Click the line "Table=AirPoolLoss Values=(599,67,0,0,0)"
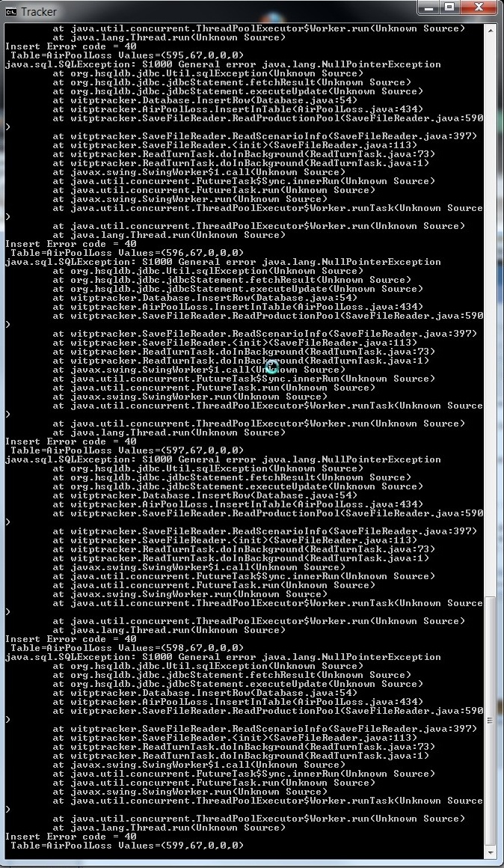This screenshot has width=504, height=868. [126, 846]
